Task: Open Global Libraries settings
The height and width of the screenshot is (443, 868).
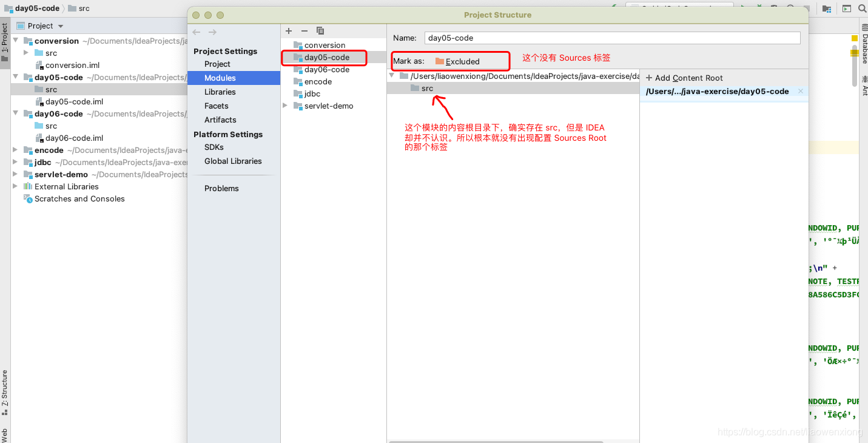Action: click(x=234, y=161)
